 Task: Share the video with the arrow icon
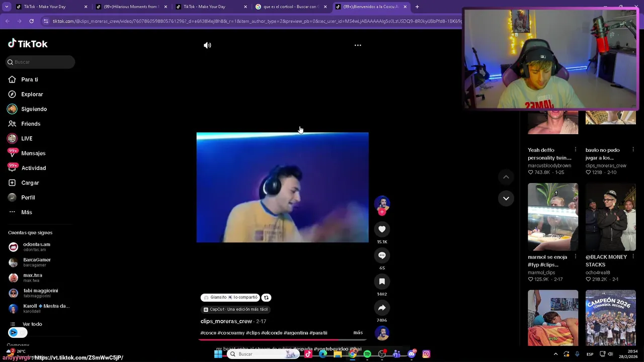382,308
